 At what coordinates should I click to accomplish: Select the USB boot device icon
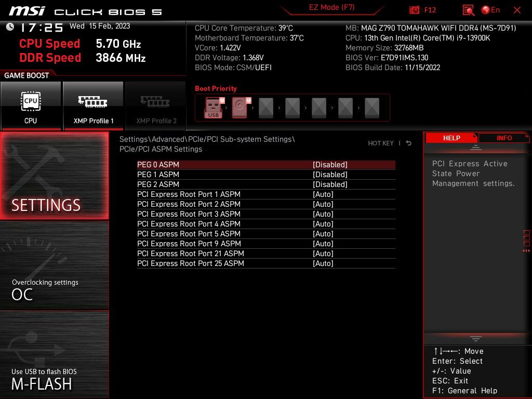click(214, 108)
